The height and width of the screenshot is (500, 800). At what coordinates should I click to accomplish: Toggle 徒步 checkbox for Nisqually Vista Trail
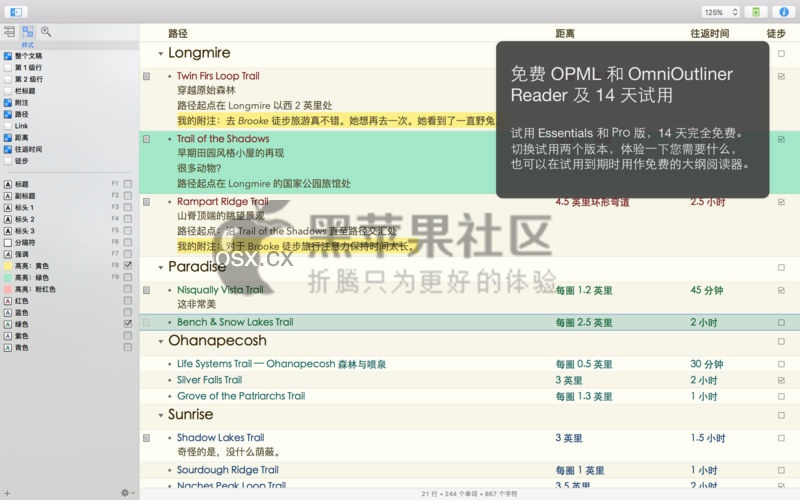(x=781, y=291)
